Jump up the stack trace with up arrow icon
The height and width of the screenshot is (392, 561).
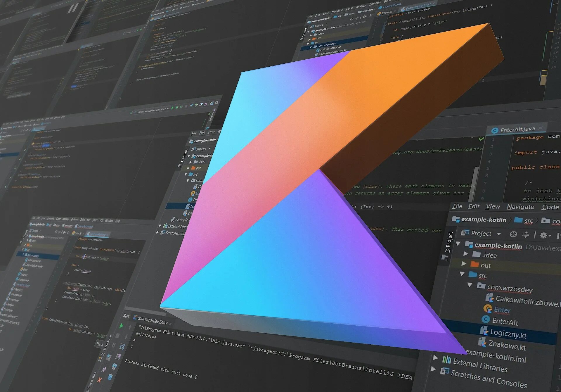pos(130,327)
